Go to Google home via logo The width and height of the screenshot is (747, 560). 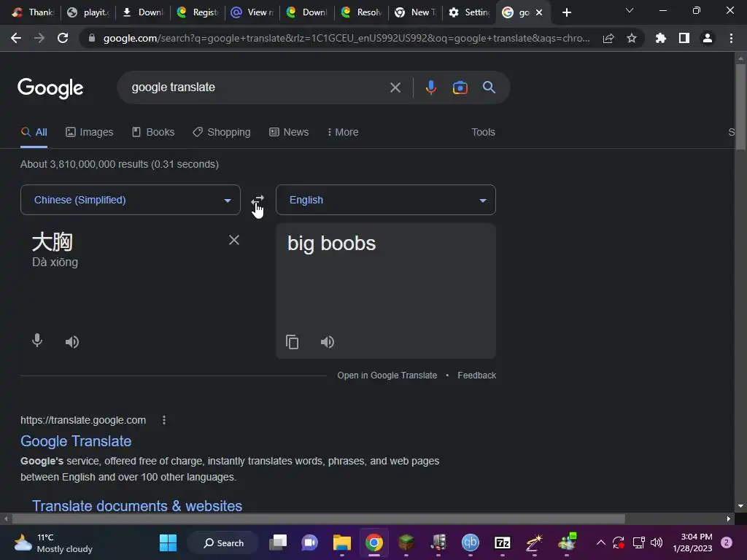tap(50, 88)
